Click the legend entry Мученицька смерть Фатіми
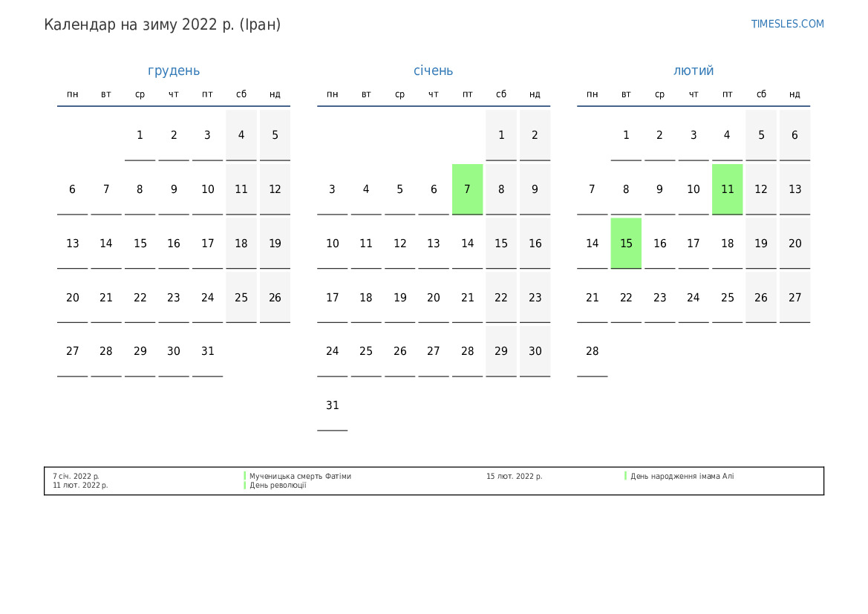 click(x=300, y=476)
